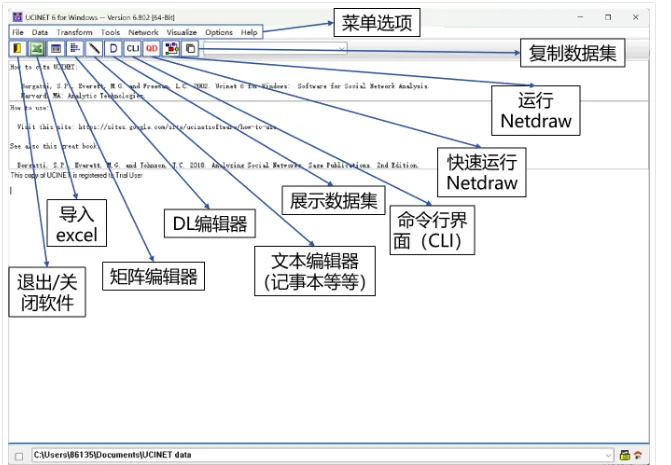The height and width of the screenshot is (465, 671).
Task: Click the sites.google.com how-to-use URL
Action: 178,127
